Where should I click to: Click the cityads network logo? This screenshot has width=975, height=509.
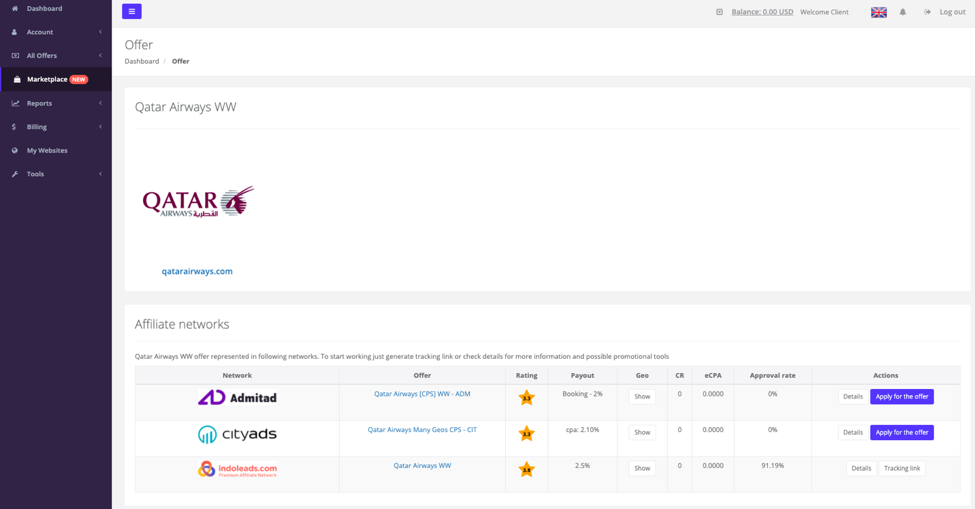click(237, 434)
